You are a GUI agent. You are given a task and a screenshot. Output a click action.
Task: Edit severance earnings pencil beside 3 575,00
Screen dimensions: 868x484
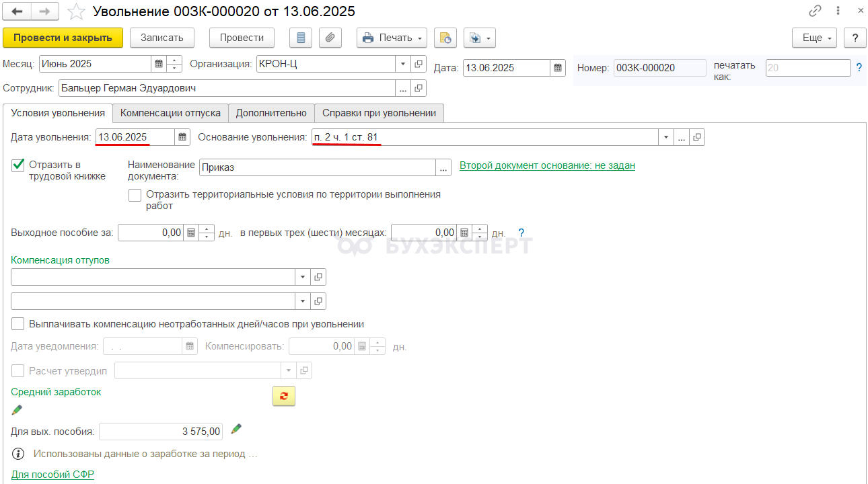pyautogui.click(x=236, y=429)
